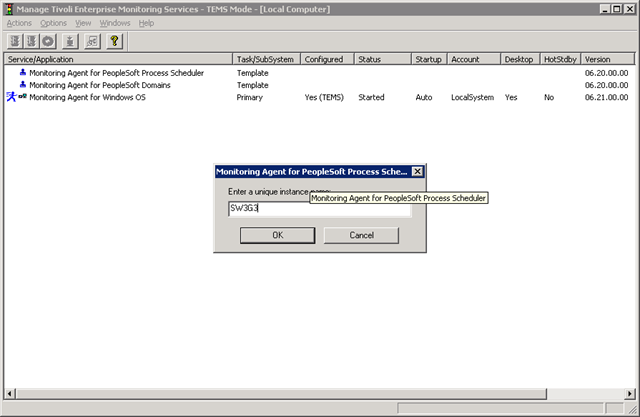Click the Version column header

[x=608, y=59]
